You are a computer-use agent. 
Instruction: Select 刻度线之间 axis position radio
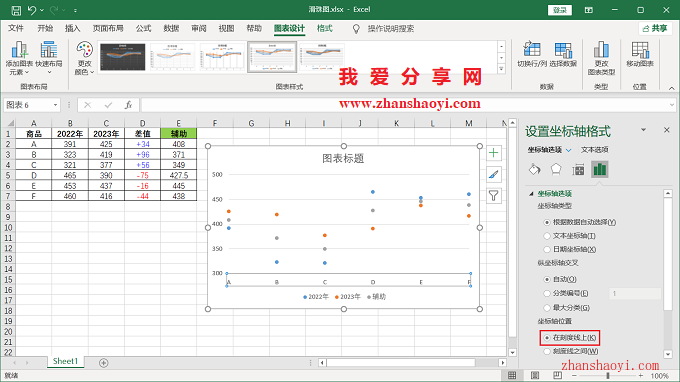[547, 351]
